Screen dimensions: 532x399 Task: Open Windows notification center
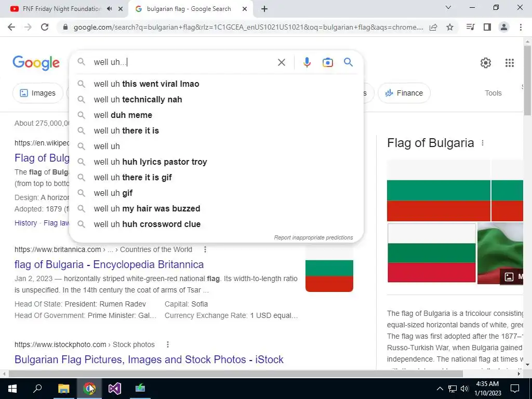coord(515,389)
